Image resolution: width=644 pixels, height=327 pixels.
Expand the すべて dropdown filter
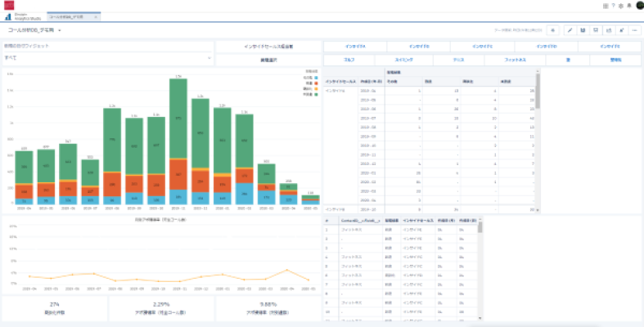[108, 58]
